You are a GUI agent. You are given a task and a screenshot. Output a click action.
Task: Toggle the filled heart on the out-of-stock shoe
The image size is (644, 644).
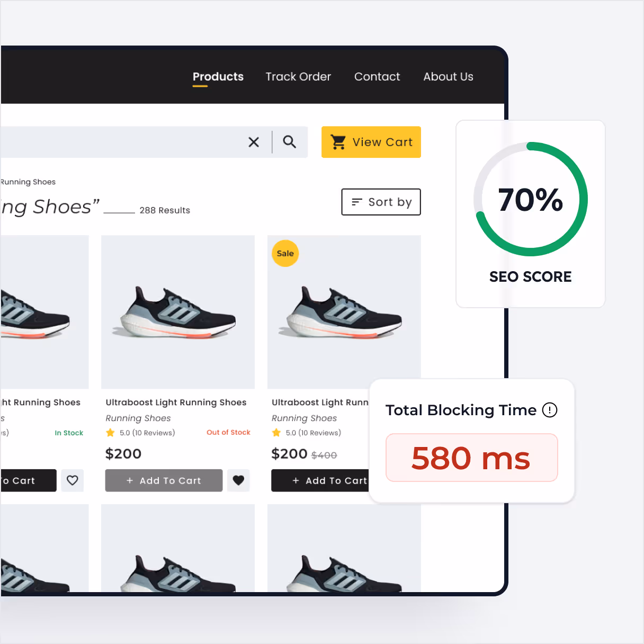238,480
